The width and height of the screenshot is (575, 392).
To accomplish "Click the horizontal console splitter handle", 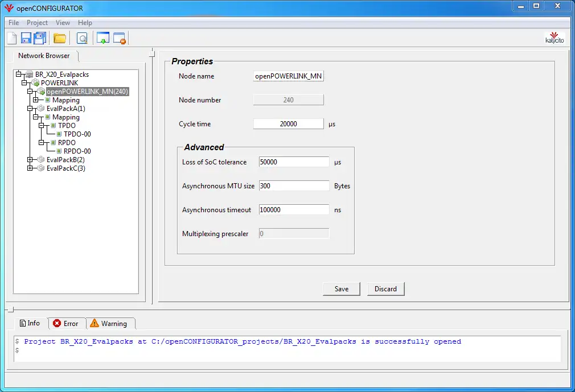I will (11, 310).
